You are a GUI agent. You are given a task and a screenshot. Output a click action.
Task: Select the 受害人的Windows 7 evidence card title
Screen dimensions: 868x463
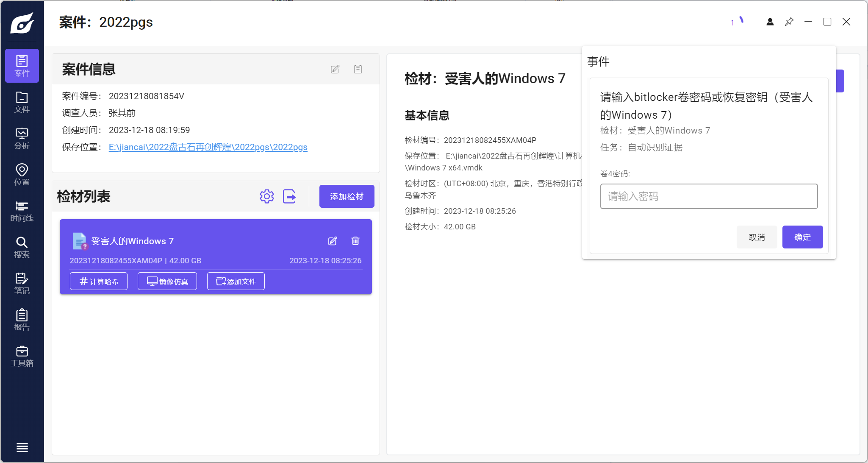[133, 241]
